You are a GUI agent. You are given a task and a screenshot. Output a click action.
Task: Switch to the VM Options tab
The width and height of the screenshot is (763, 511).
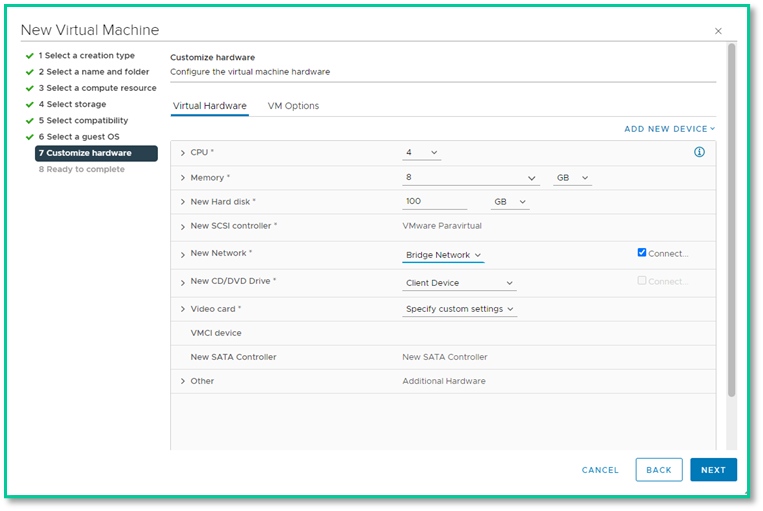[x=293, y=106]
